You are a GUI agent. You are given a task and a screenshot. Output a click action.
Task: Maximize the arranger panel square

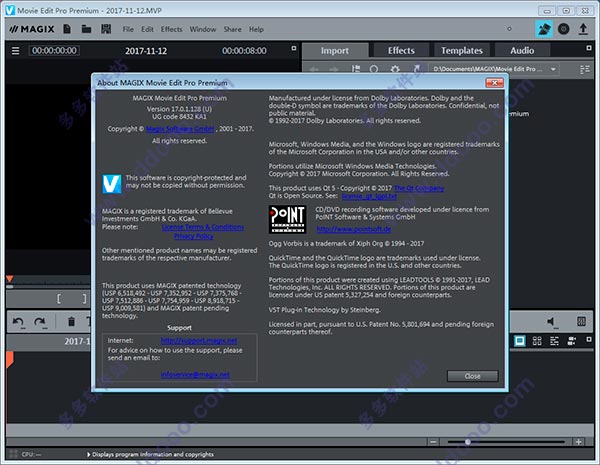pos(589,339)
